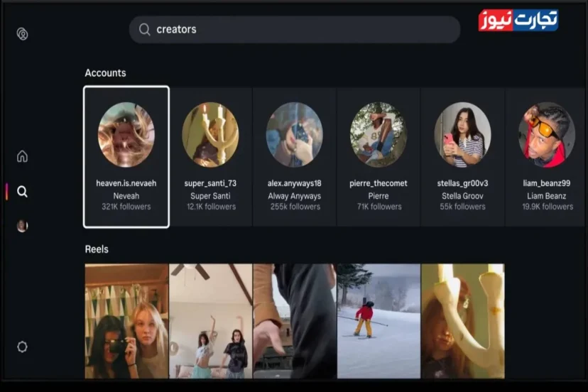Select the liam_beanz99 account

pyautogui.click(x=547, y=157)
